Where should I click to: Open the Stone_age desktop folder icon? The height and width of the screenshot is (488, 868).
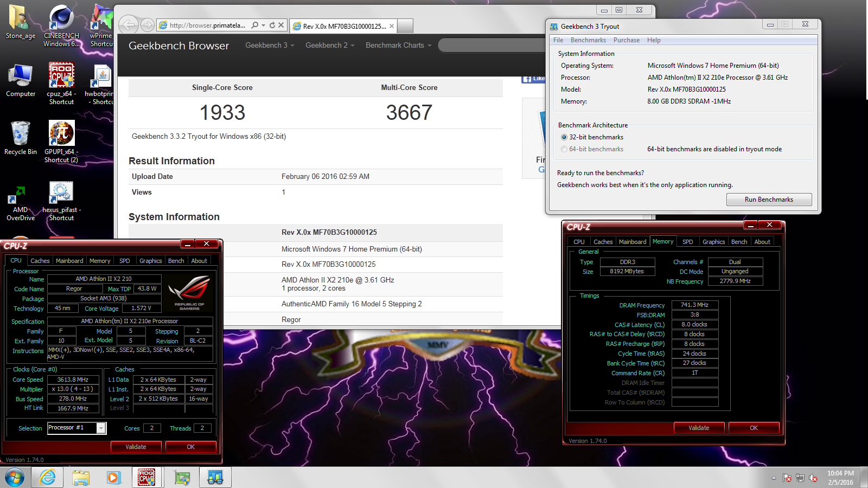[21, 23]
